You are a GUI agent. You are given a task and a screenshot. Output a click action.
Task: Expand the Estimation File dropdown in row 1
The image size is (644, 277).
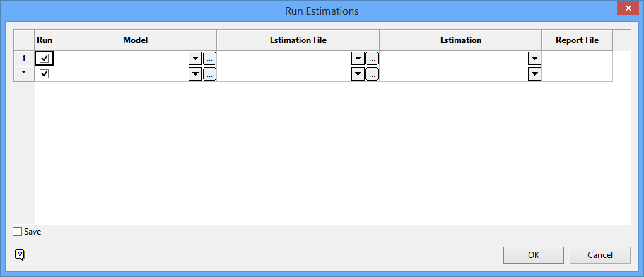pos(358,59)
